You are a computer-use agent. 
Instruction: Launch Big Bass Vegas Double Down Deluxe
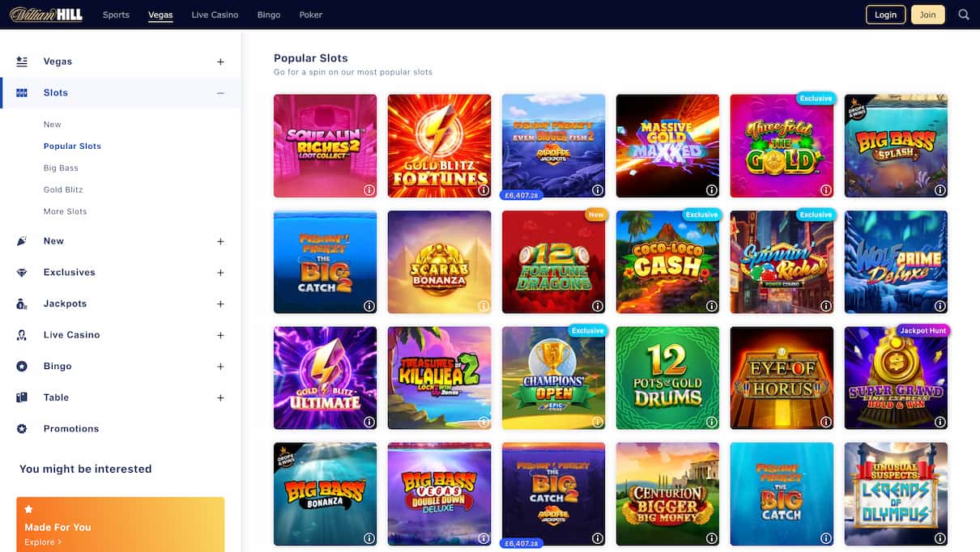[x=439, y=494]
